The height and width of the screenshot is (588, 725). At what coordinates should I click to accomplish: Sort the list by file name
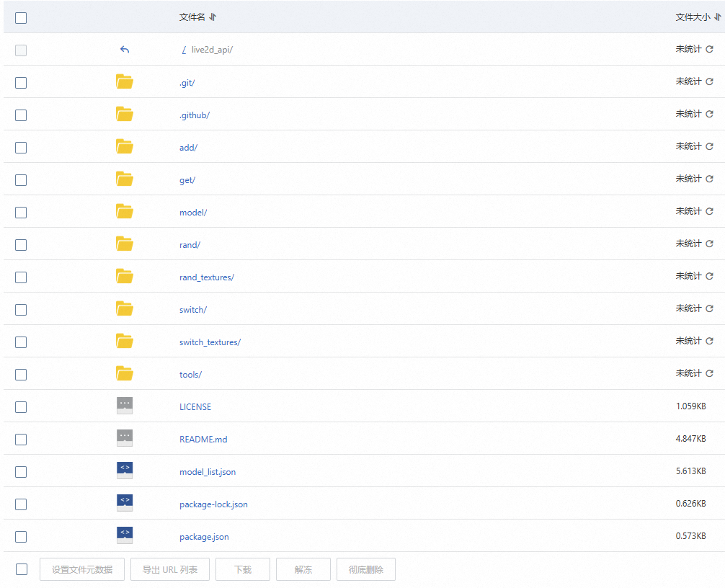[x=213, y=17]
